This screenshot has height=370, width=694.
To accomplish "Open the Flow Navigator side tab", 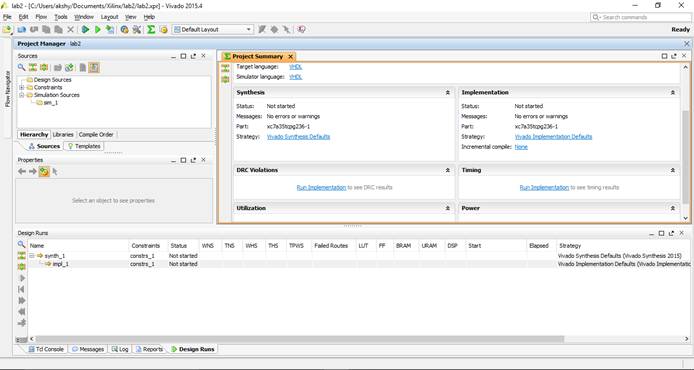I will coord(8,89).
